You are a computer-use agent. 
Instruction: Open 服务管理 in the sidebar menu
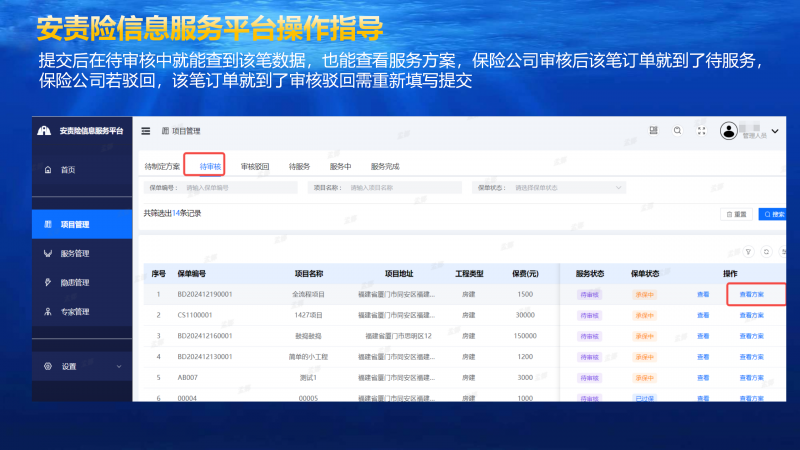[x=82, y=254]
